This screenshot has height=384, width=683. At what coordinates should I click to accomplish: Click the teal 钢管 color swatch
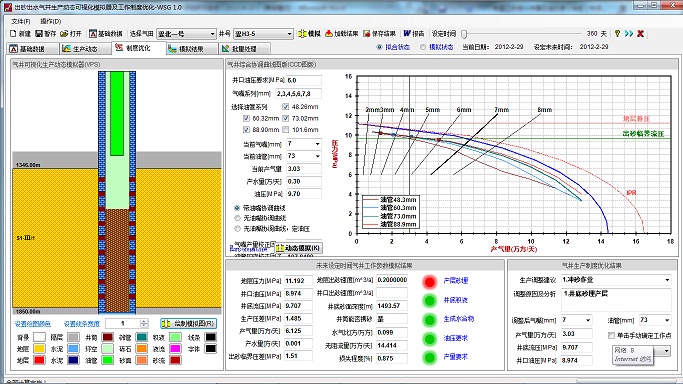(142, 337)
